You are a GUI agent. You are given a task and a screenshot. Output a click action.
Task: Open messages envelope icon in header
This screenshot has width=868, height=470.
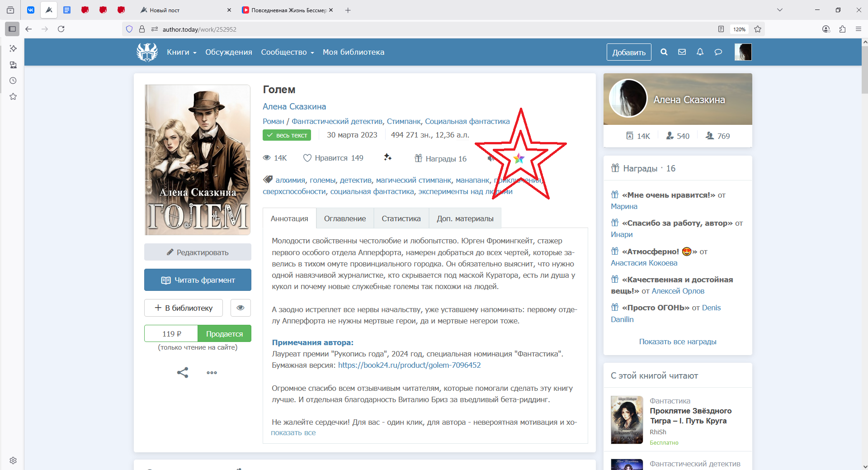pos(682,52)
